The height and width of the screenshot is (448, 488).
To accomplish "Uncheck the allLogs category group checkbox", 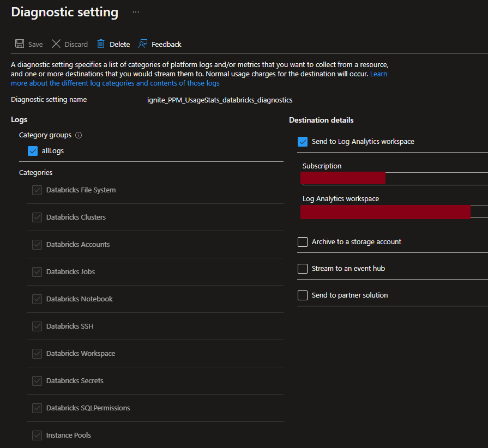I will (x=32, y=151).
